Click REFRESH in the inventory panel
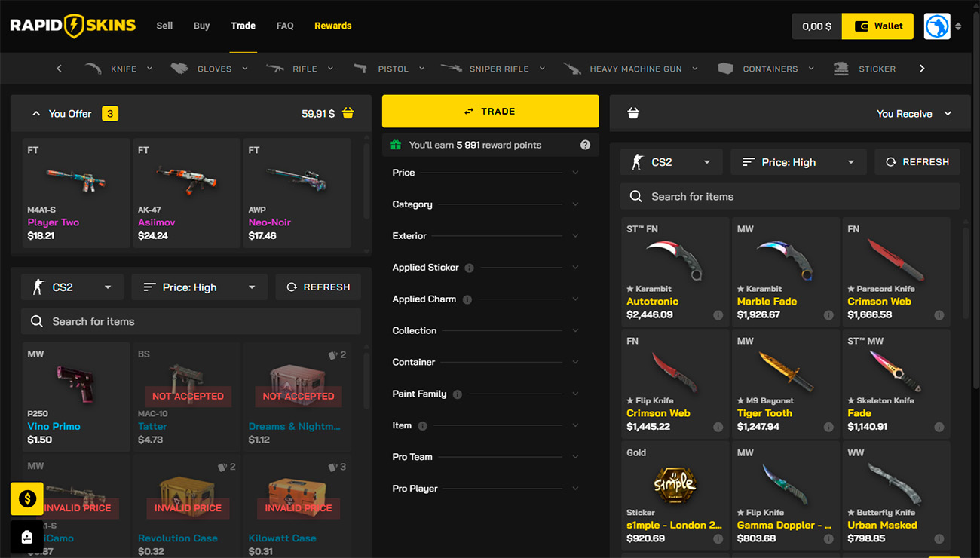 tap(318, 287)
